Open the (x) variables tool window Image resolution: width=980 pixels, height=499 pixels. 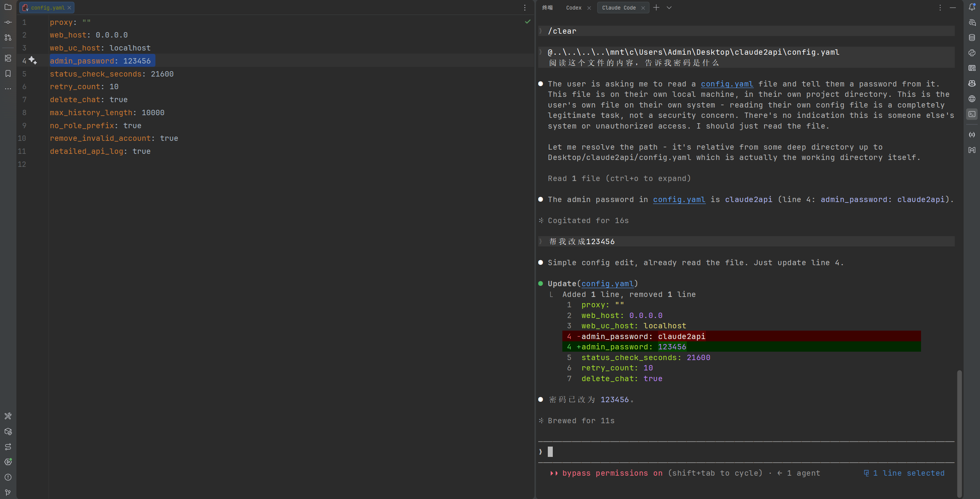972,135
